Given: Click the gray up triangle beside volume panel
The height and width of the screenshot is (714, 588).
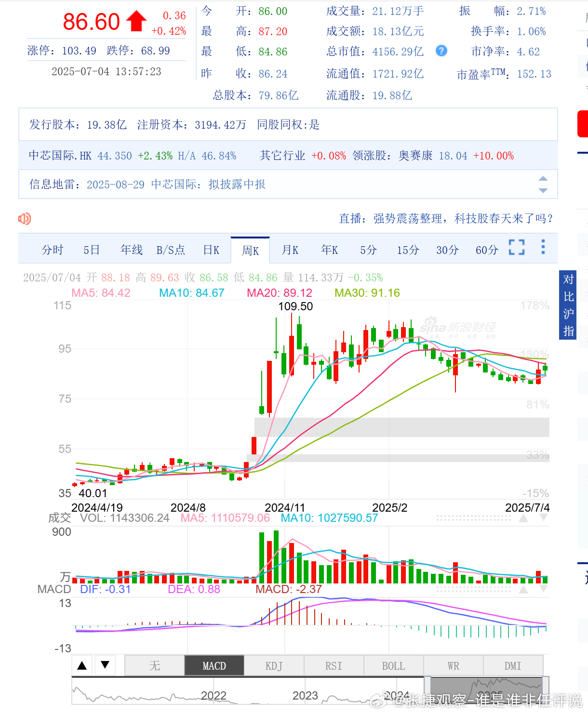Looking at the screenshot, I should click(x=523, y=518).
